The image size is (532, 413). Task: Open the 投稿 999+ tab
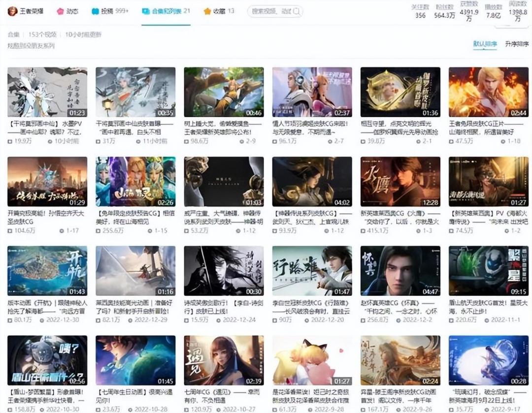[x=110, y=11]
